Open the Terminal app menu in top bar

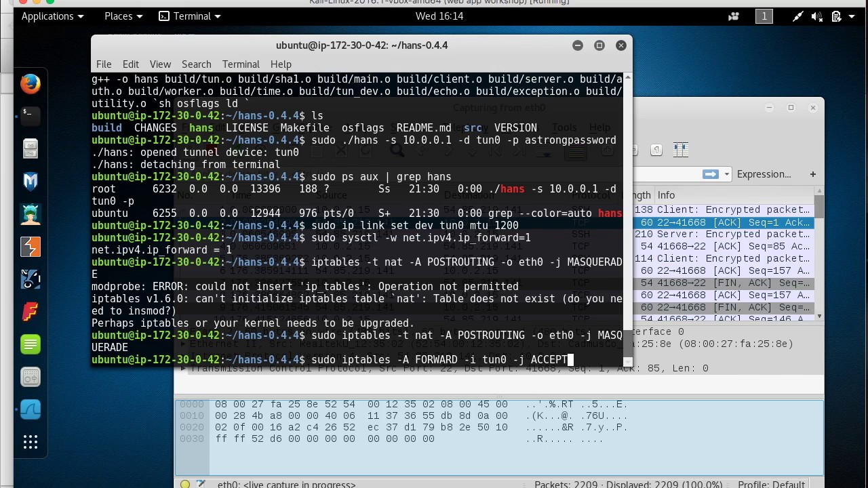190,16
